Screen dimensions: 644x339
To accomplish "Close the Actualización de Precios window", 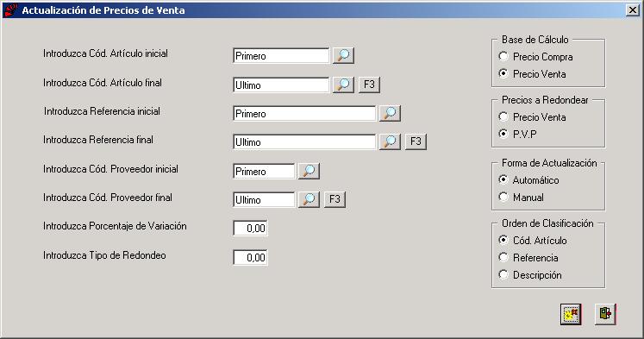I will (x=633, y=10).
